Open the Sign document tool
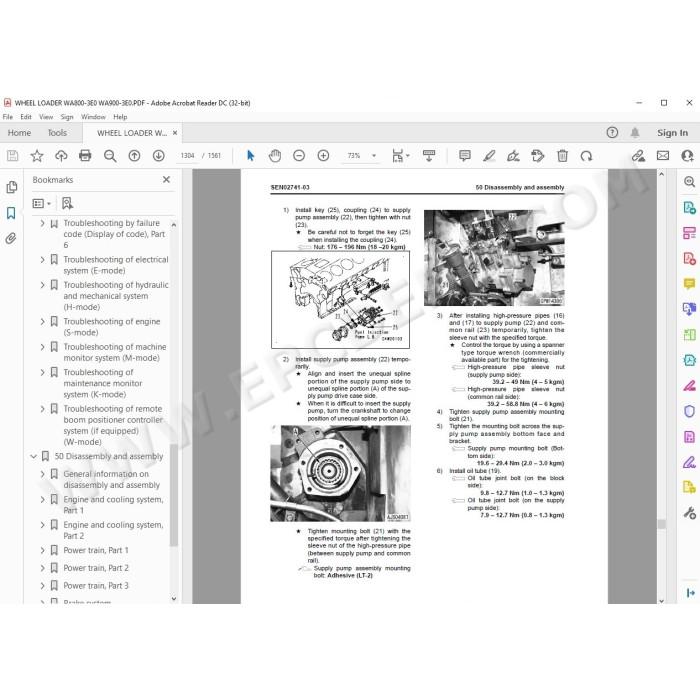 (x=513, y=155)
